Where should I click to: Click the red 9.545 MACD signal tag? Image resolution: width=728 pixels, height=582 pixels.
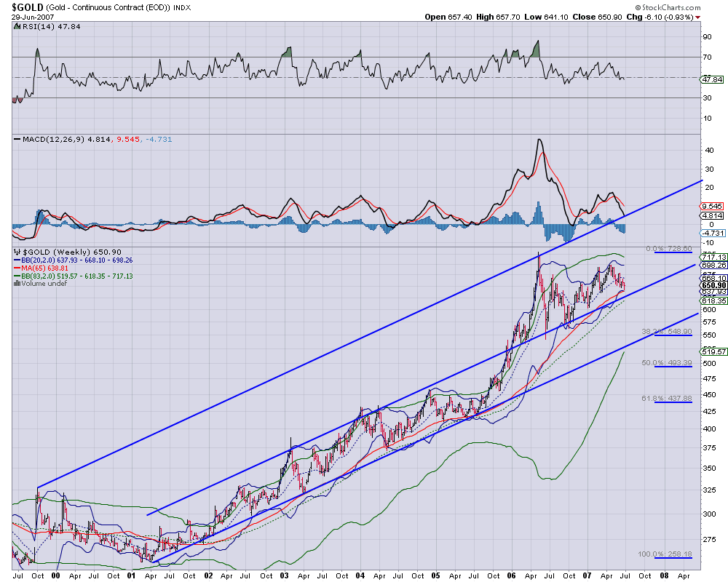pyautogui.click(x=711, y=206)
